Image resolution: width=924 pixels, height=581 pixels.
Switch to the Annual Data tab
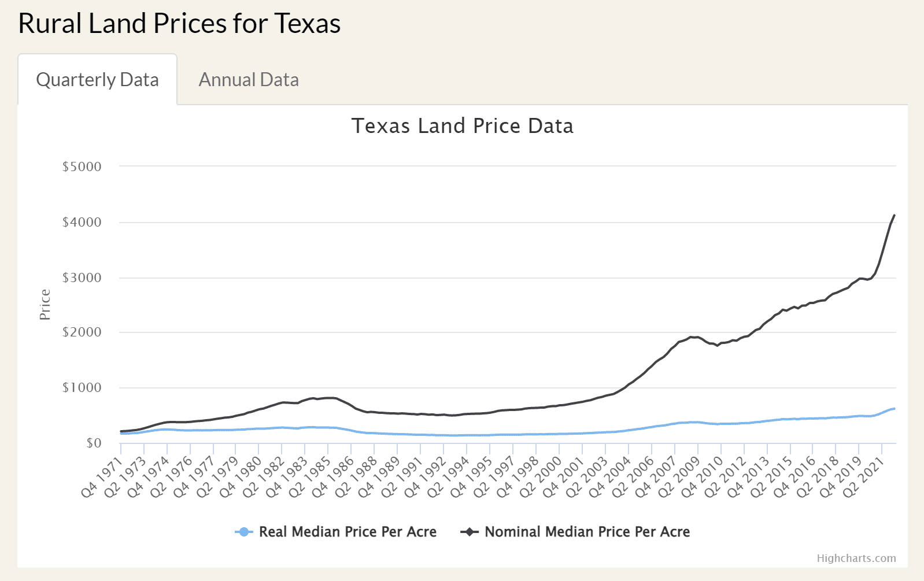pyautogui.click(x=249, y=80)
